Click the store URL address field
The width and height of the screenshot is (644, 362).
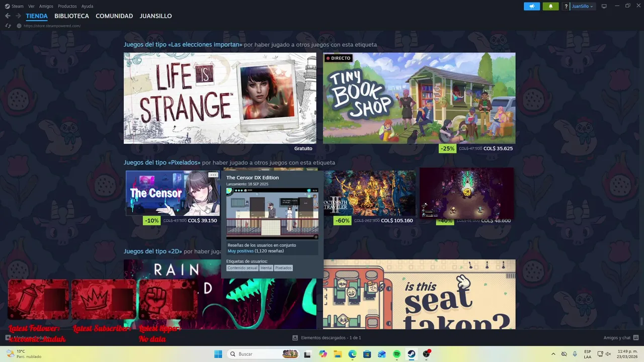52,26
